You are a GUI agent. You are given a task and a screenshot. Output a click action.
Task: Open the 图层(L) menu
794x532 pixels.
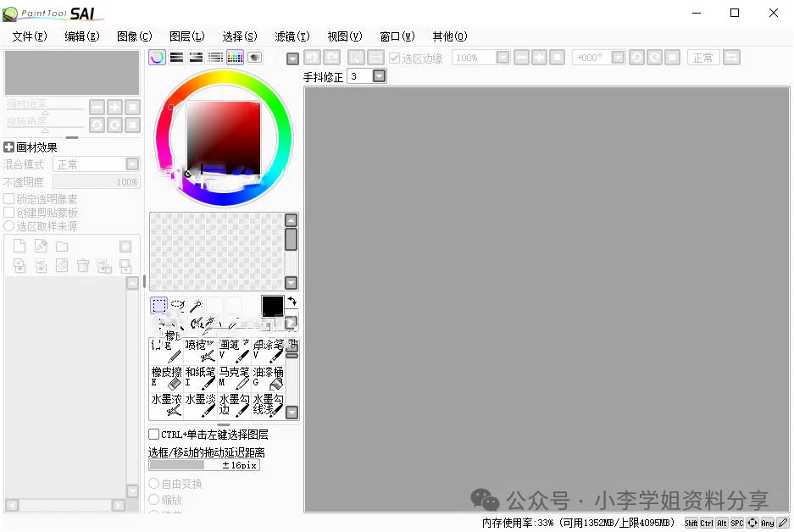pos(187,36)
